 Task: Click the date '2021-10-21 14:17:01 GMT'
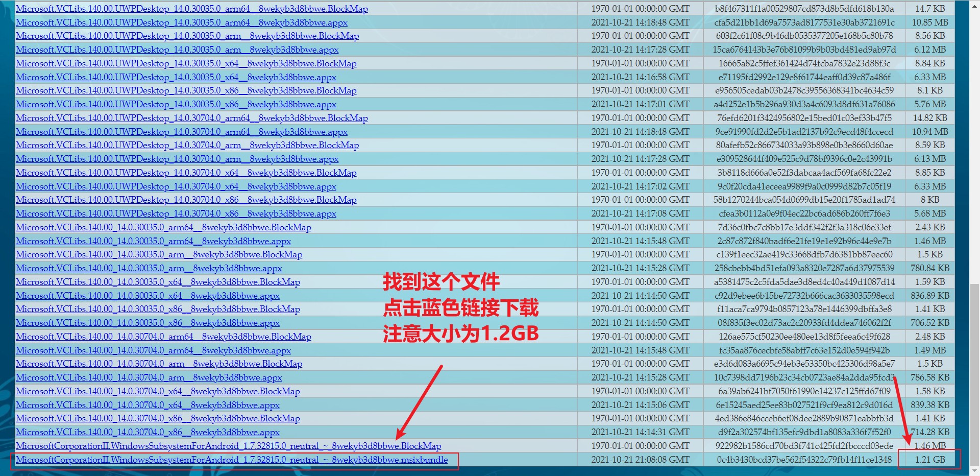(x=640, y=104)
